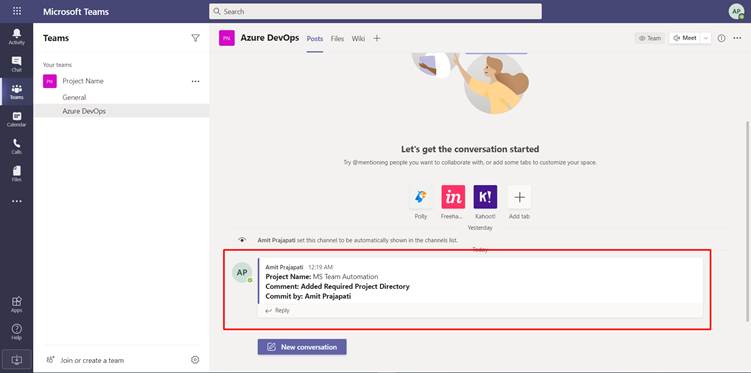Switch to the Wiki tab
The image size is (751, 373).
358,39
